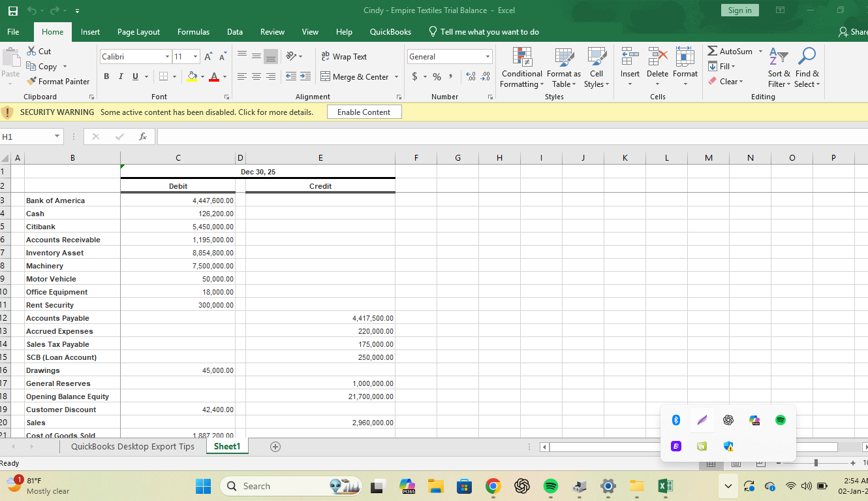Click the formula bar input field
The image size is (868, 501).
pos(512,137)
